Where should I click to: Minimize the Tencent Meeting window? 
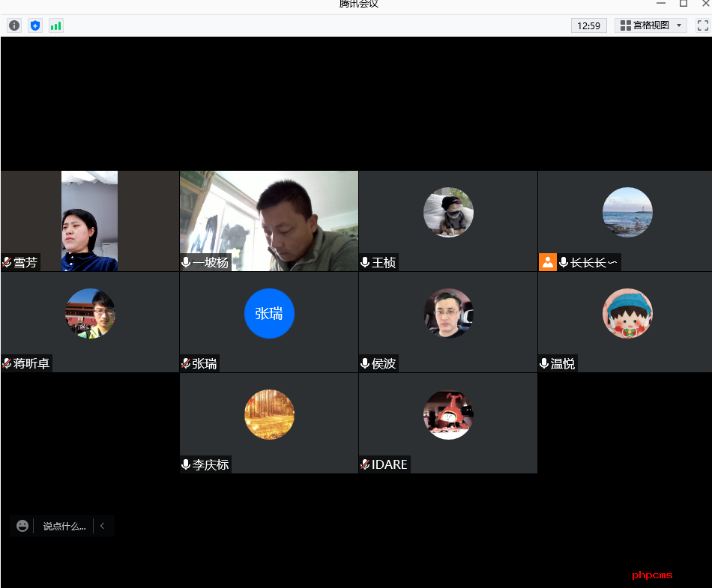(661, 3)
